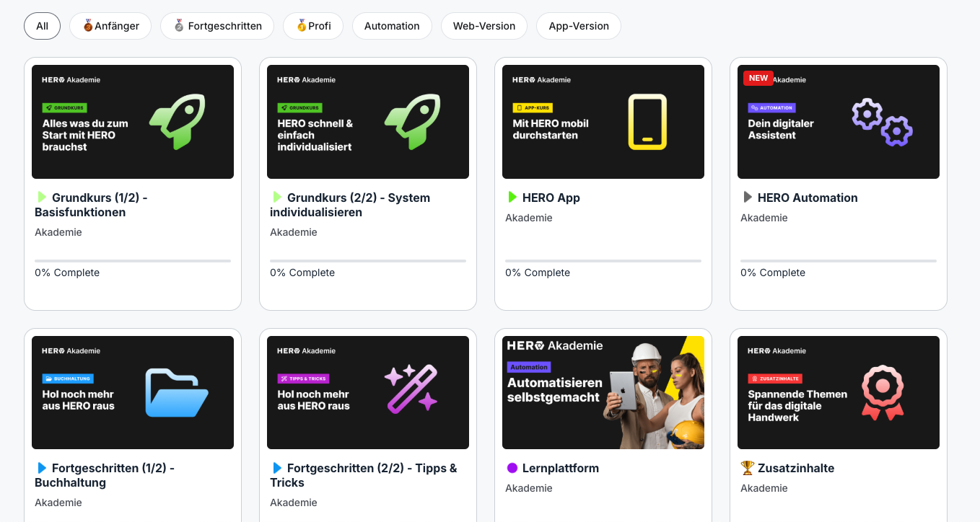This screenshot has width=980, height=522.
Task: Select the All filter chip
Action: pos(42,26)
